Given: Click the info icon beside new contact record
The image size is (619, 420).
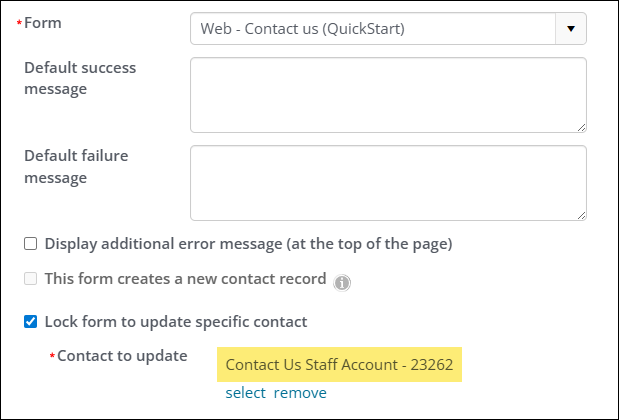Looking at the screenshot, I should [x=342, y=283].
